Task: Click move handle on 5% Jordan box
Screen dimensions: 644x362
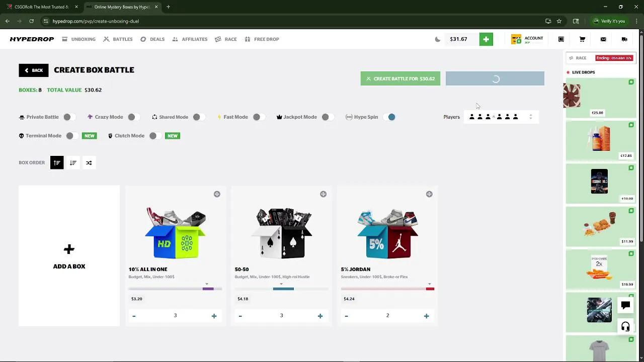Action: tap(429, 194)
